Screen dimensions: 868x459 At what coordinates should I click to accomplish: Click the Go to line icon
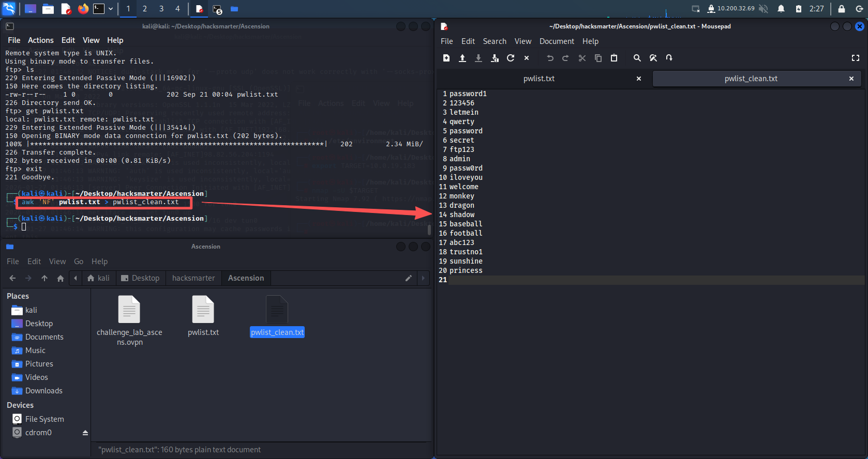[x=669, y=58]
